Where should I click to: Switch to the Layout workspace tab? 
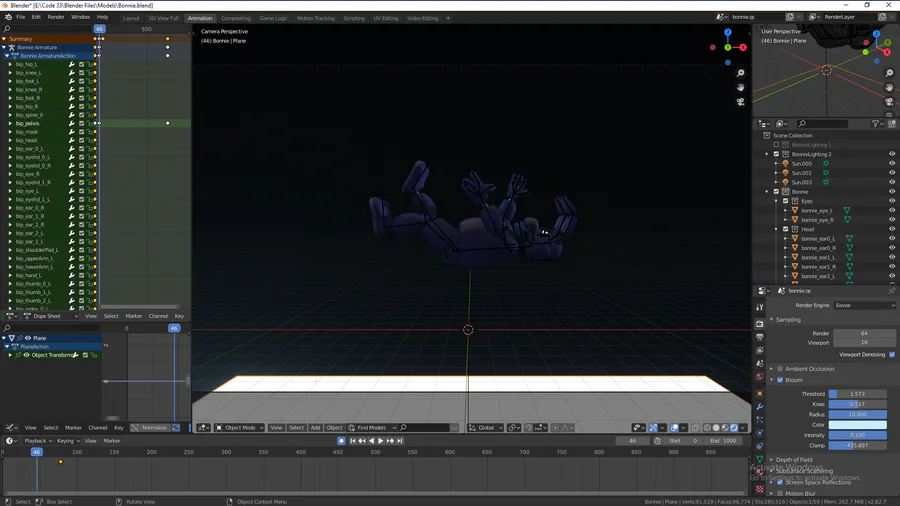point(131,18)
